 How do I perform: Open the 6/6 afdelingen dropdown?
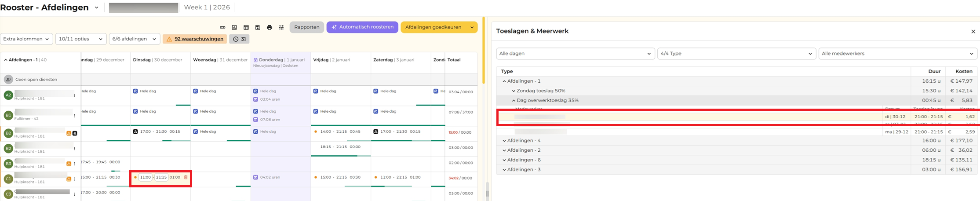(135, 39)
